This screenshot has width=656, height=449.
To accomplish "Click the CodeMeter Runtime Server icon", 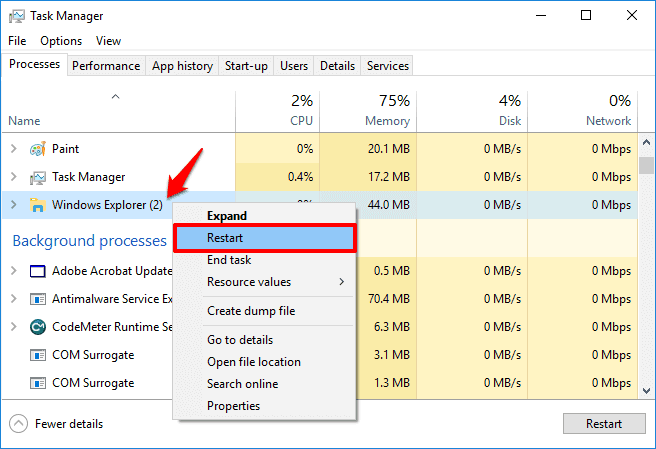I will pyautogui.click(x=38, y=327).
